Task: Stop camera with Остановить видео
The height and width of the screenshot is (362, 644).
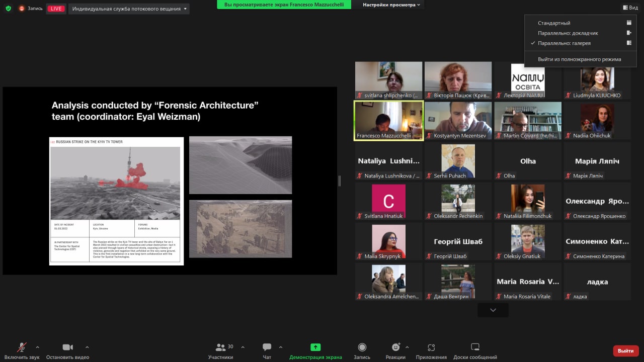Action: pos(67,350)
